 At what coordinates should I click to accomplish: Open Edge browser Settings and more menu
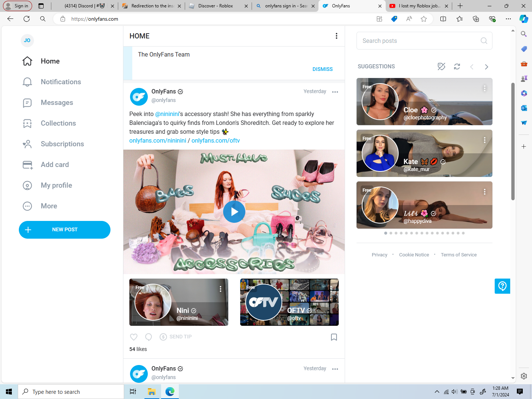pyautogui.click(x=508, y=19)
